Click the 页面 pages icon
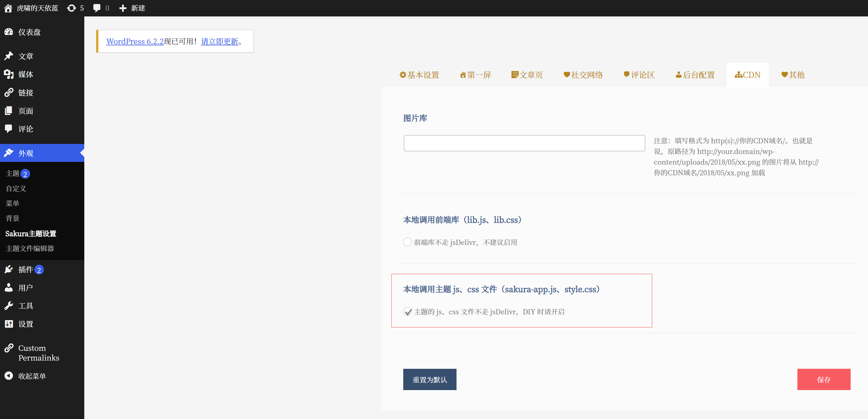This screenshot has width=868, height=419. pyautogui.click(x=9, y=110)
